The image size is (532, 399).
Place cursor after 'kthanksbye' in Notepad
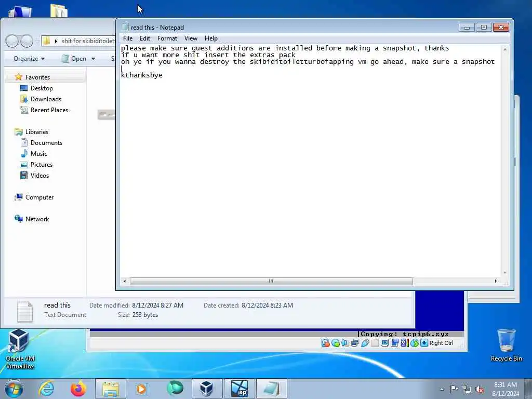(163, 75)
